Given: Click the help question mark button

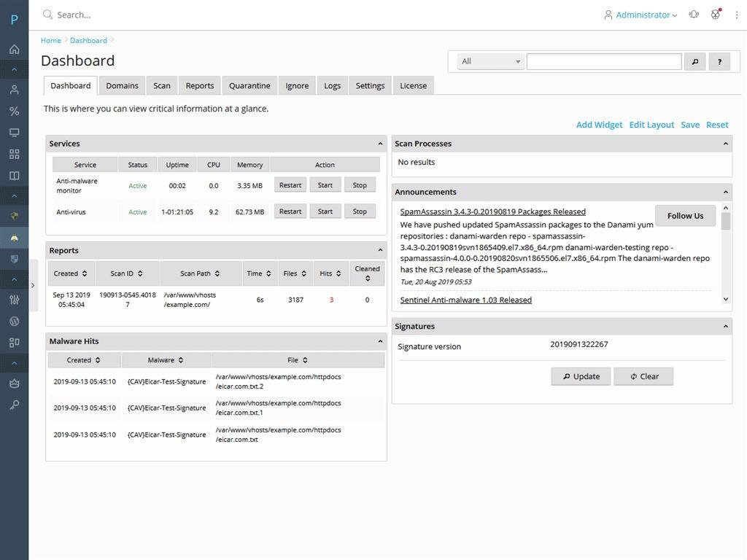Looking at the screenshot, I should coord(719,62).
